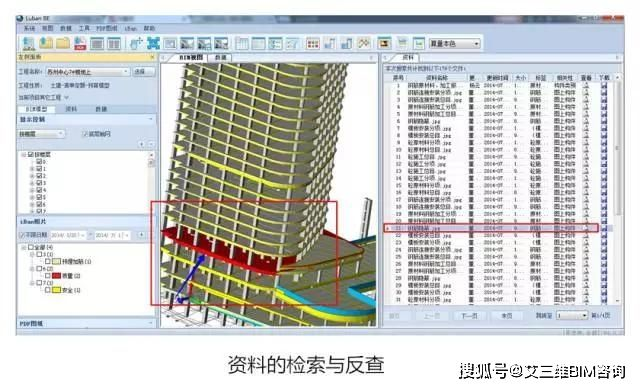Click the 更新时间 column header
Image resolution: width=640 pixels, height=388 pixels.
pos(497,77)
